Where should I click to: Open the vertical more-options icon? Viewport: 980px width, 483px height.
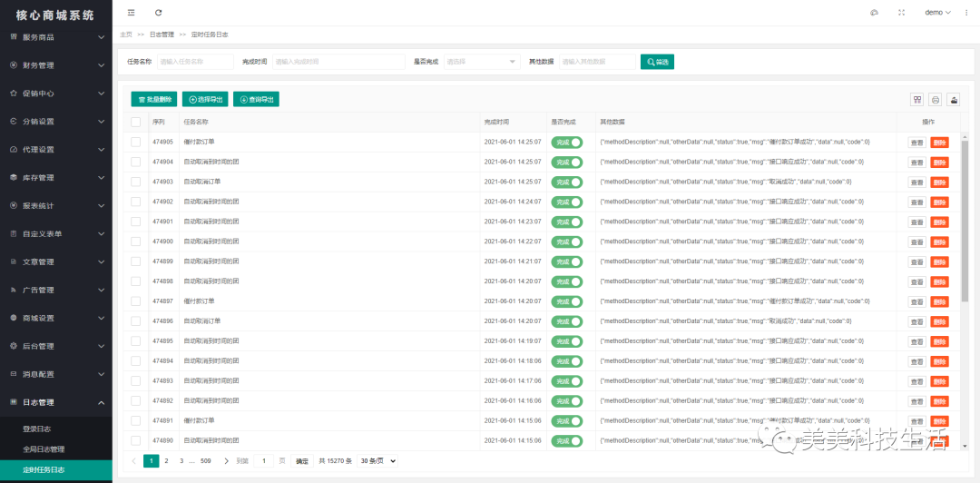pyautogui.click(x=966, y=13)
